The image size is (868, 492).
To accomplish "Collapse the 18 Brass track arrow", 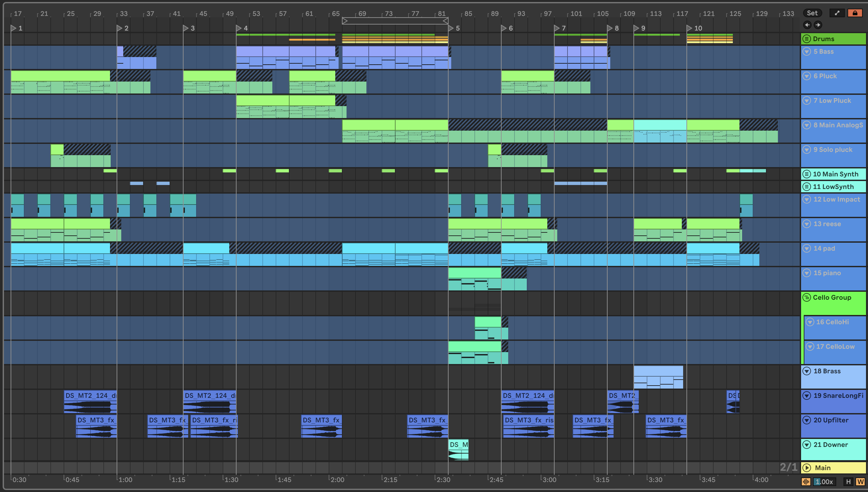I will tap(807, 371).
